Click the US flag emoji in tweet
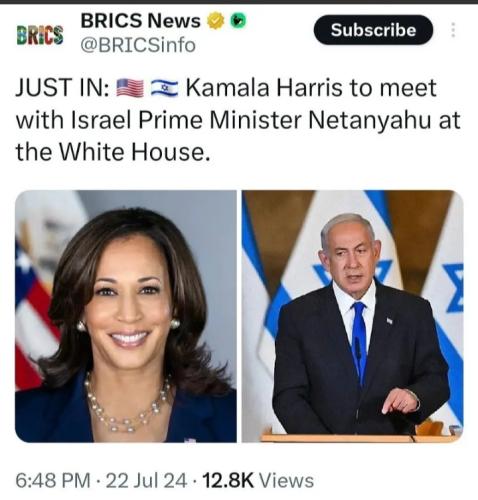The height and width of the screenshot is (500, 478). [130, 88]
